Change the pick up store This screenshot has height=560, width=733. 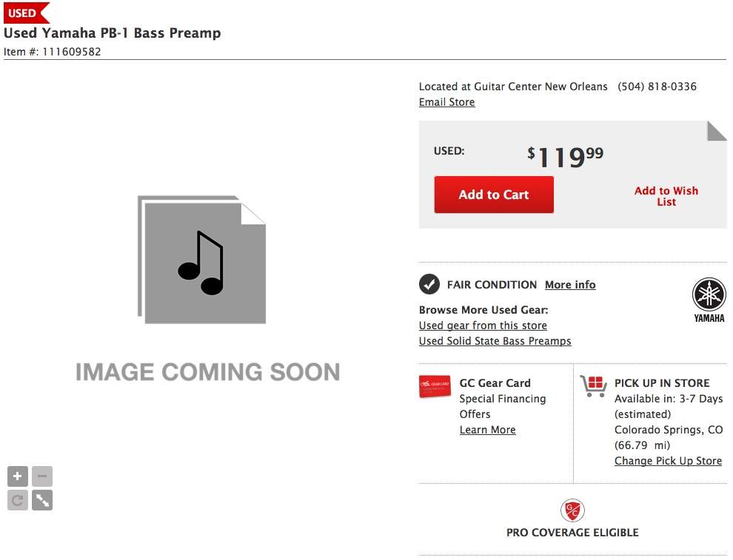click(x=668, y=461)
